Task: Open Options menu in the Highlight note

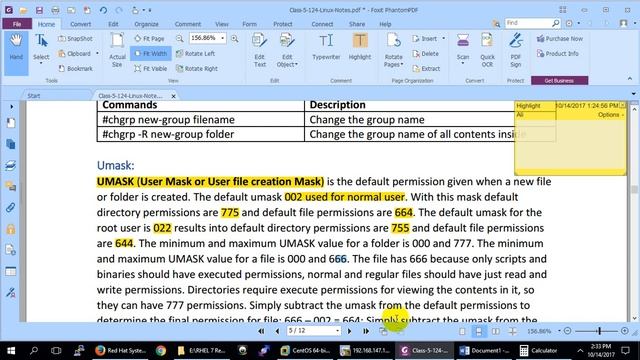Action: [x=611, y=115]
